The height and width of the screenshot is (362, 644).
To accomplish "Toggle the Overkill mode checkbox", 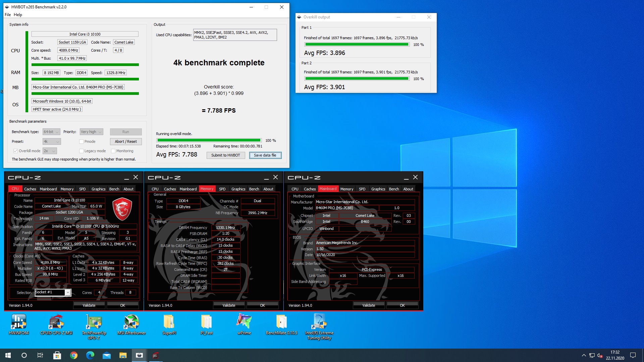I will pyautogui.click(x=15, y=151).
